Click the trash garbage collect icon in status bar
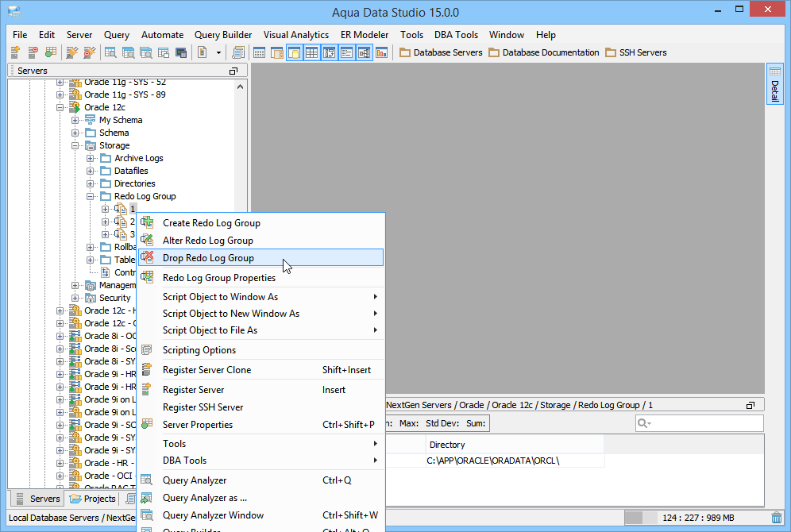This screenshot has width=791, height=532. (777, 518)
